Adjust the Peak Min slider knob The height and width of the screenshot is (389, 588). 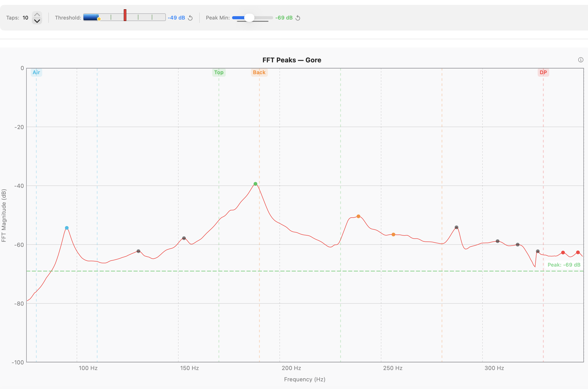249,18
